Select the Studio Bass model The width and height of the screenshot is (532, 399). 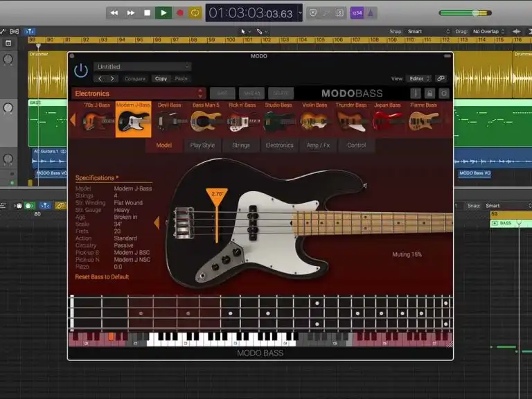click(278, 118)
